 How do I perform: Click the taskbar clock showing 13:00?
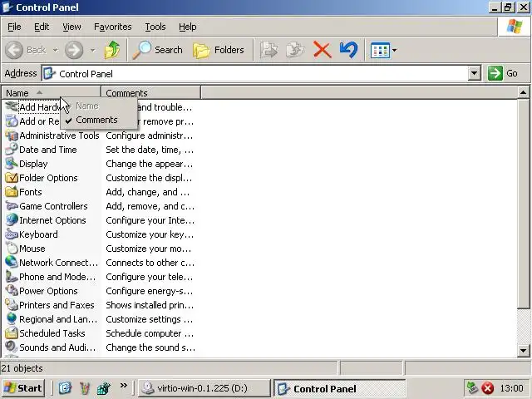[x=512, y=388]
